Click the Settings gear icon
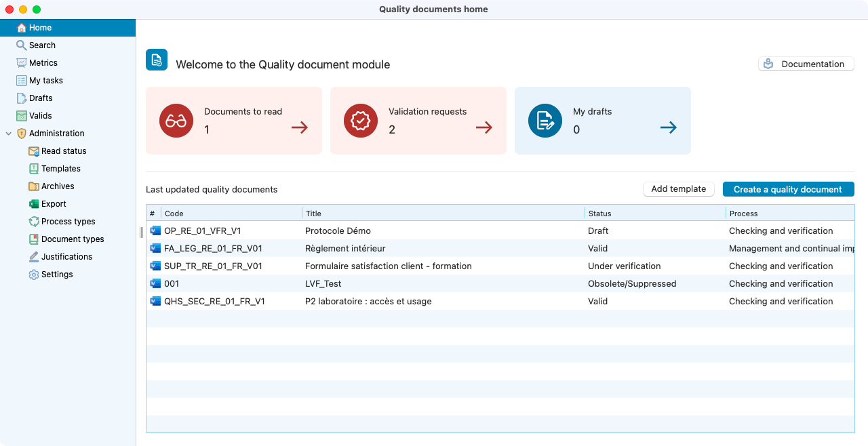Image resolution: width=868 pixels, height=446 pixels. 34,275
